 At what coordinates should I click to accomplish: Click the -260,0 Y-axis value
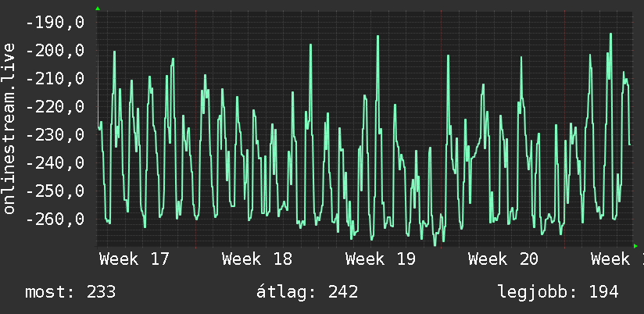(x=55, y=219)
